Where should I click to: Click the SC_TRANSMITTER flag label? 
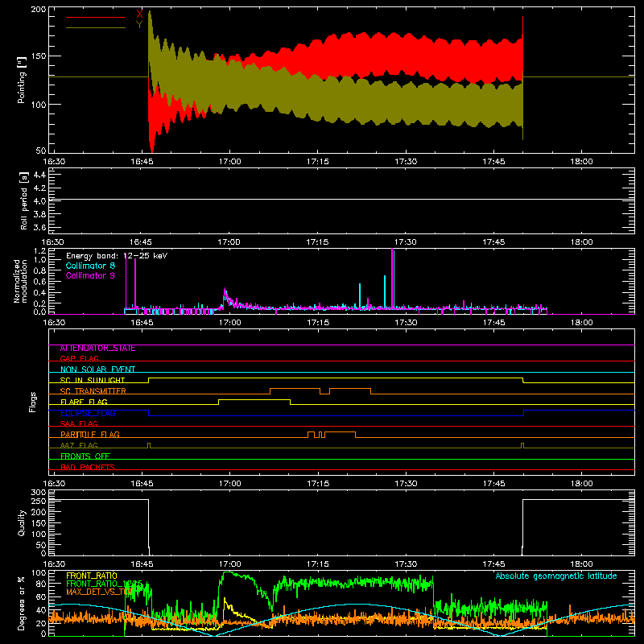(93, 391)
